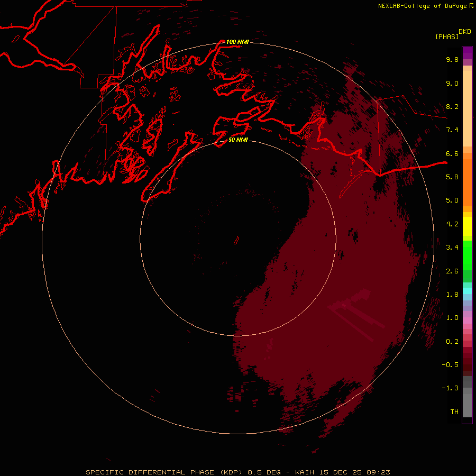This screenshot has width=476, height=476.
Task: Pick the yellow segment of the color bar
Action: pos(467,226)
